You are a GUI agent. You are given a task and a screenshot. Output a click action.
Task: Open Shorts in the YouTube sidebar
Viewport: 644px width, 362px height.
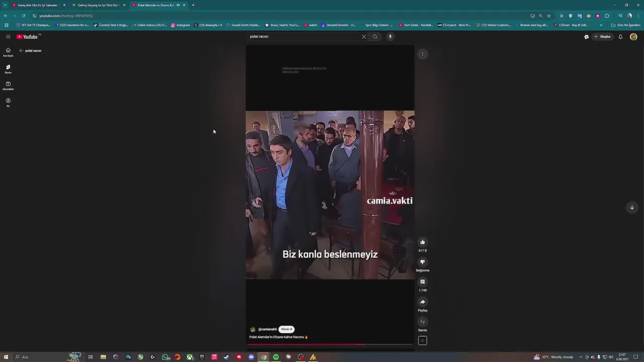tap(8, 69)
